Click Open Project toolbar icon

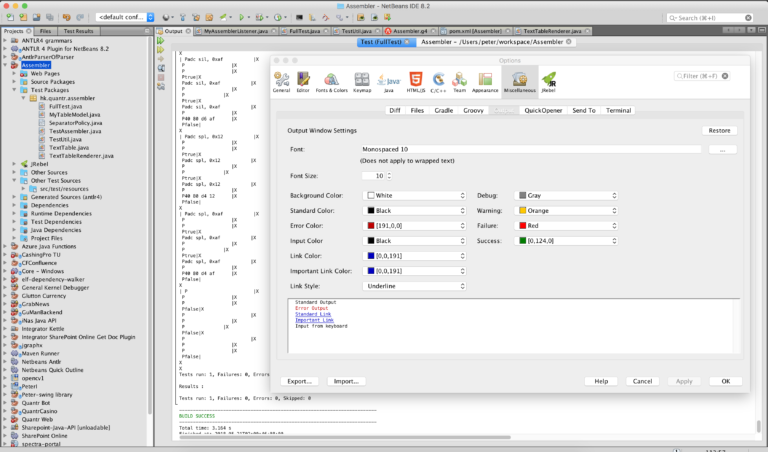[x=36, y=17]
